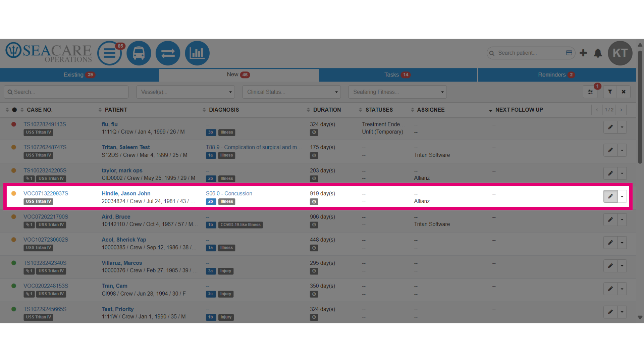Open case link TS10726248747S
This screenshot has height=362, width=644.
[45, 147]
